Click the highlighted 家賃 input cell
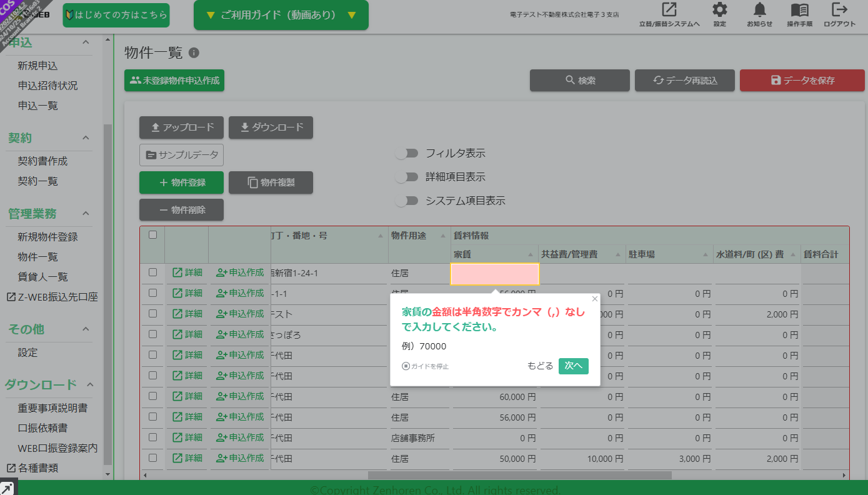This screenshot has width=868, height=495. click(494, 274)
